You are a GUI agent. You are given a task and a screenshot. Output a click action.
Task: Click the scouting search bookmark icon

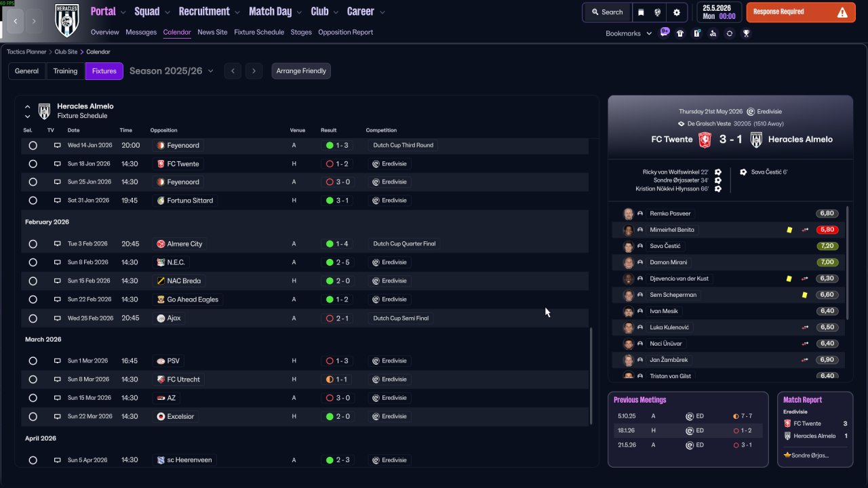(713, 33)
